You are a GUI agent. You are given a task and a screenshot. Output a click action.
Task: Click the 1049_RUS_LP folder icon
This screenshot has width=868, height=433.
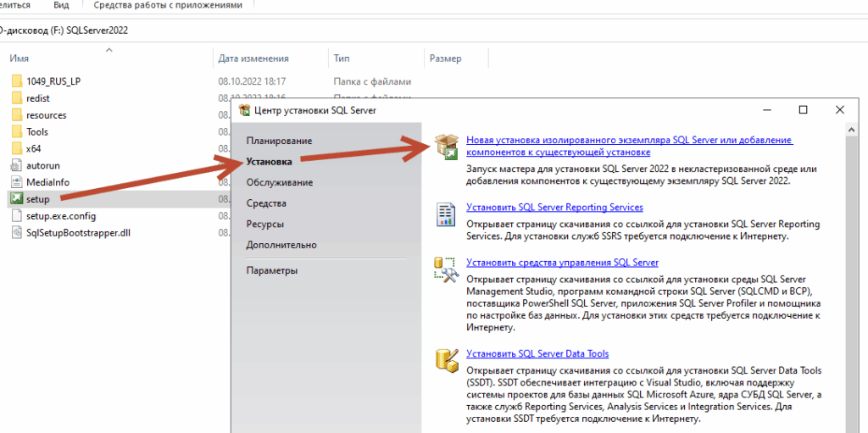(17, 81)
